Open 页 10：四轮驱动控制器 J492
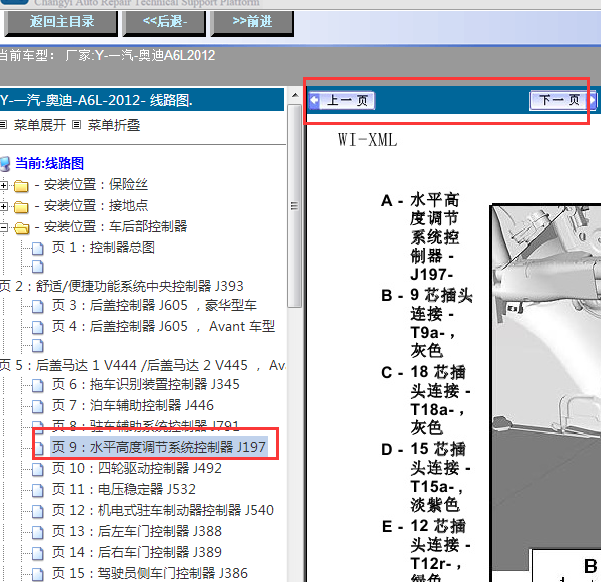Image resolution: width=601 pixels, height=582 pixels. [x=137, y=469]
